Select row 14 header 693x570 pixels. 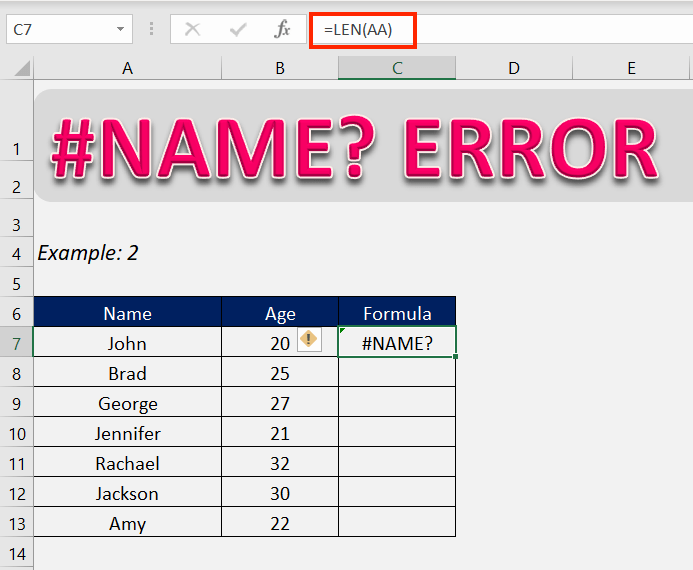tap(16, 552)
